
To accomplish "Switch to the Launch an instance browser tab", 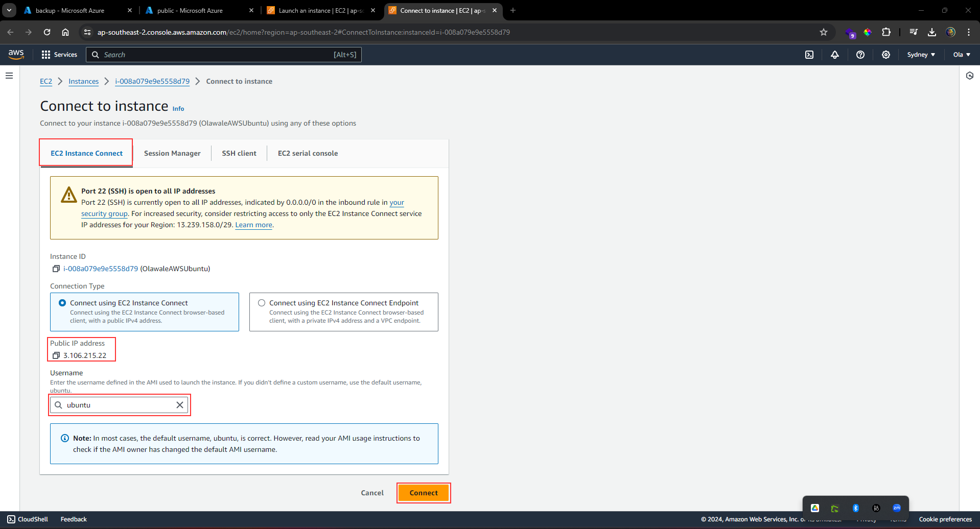I will coord(321,10).
